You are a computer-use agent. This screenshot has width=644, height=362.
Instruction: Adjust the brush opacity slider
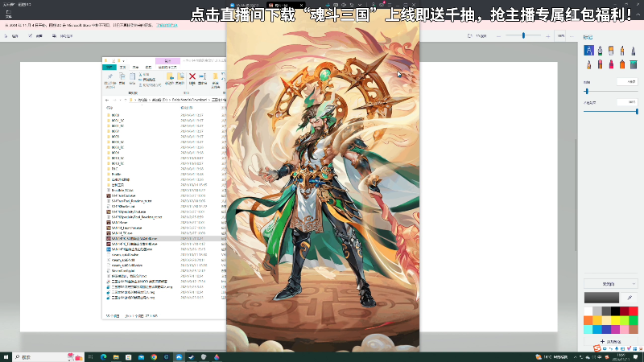611,111
